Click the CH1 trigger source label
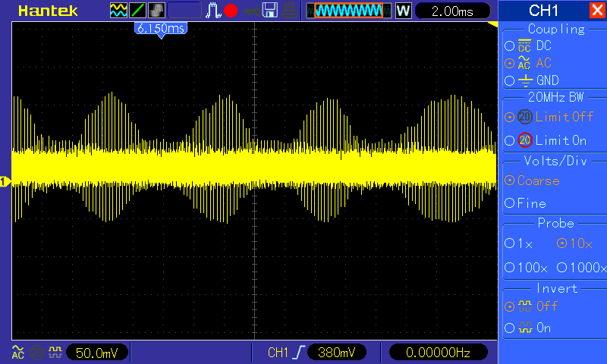 pyautogui.click(x=278, y=353)
